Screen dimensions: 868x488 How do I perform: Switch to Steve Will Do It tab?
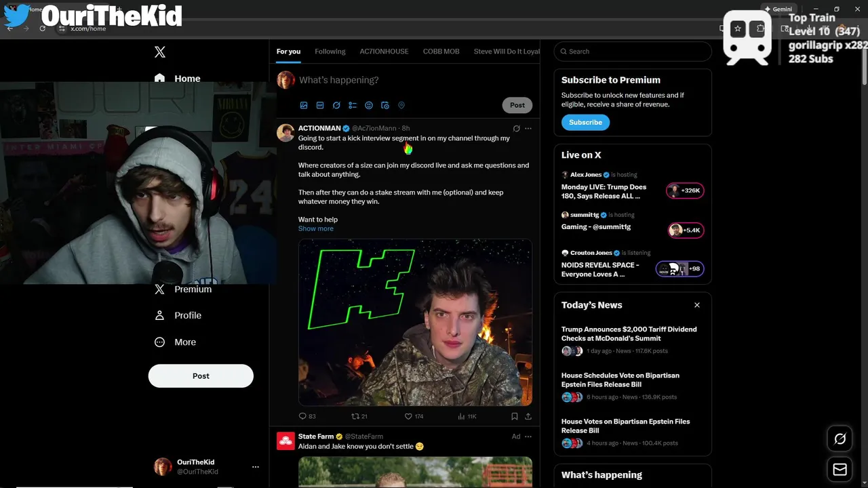(507, 52)
